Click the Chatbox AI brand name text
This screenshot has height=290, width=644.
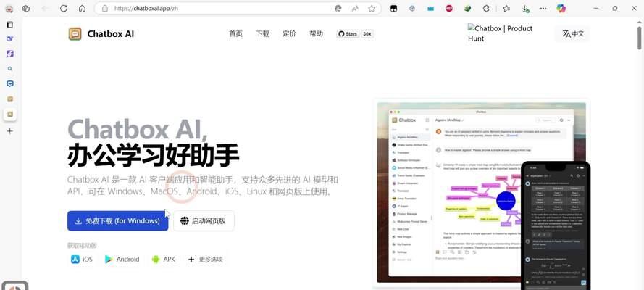click(x=111, y=34)
